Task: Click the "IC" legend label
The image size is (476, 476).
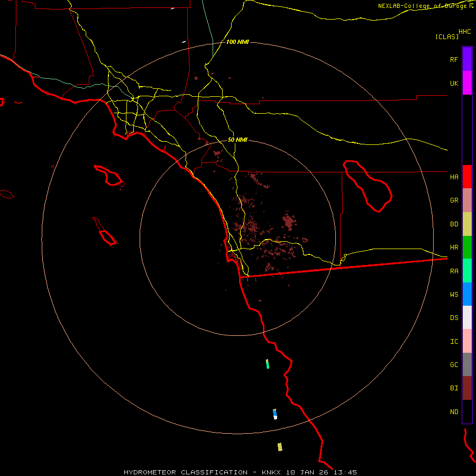Action: pos(454,342)
